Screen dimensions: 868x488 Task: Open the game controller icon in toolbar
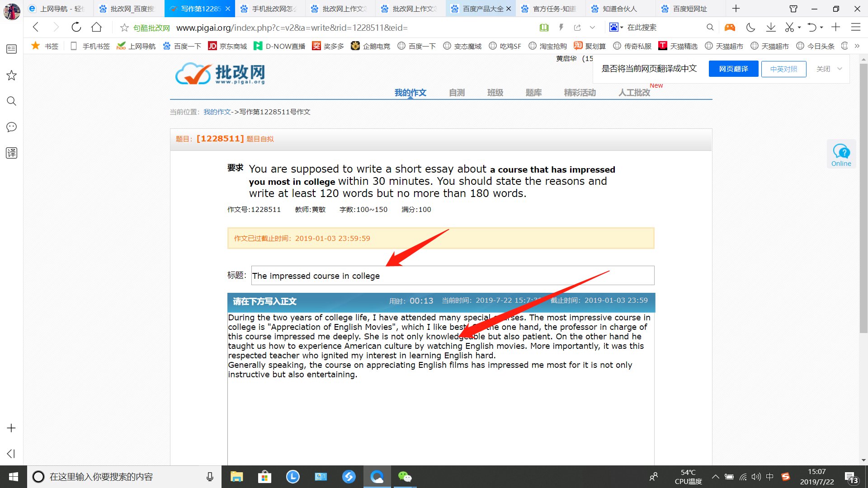pos(730,28)
